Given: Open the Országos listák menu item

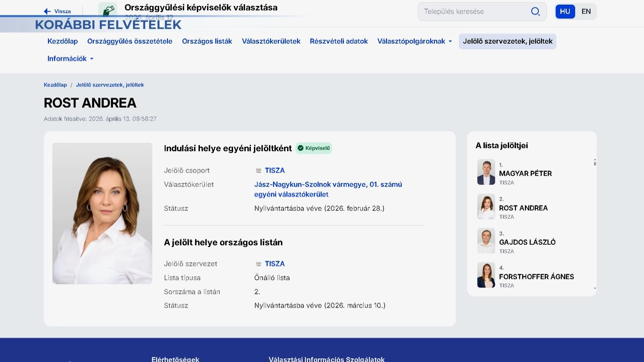Looking at the screenshot, I should pyautogui.click(x=207, y=41).
